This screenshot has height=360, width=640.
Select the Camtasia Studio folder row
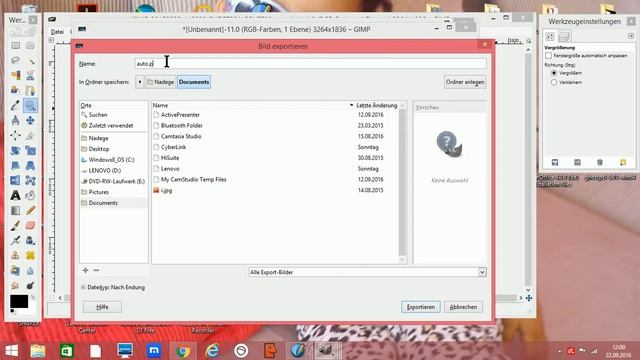[x=275, y=136]
